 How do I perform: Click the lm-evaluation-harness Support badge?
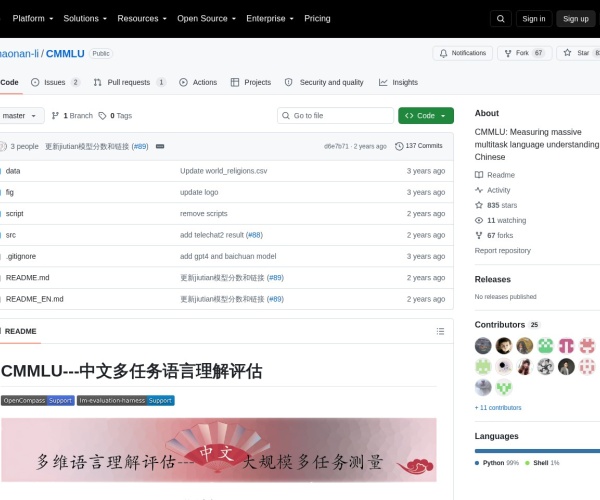[126, 401]
